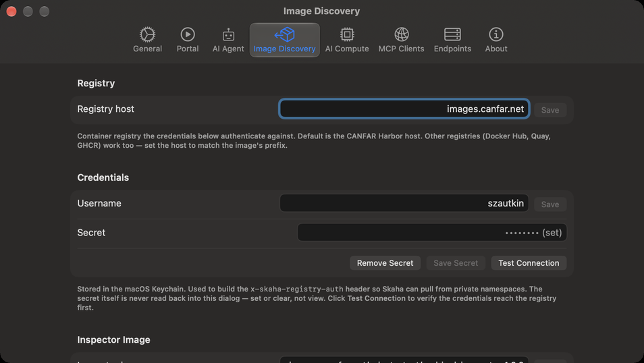The height and width of the screenshot is (363, 644).
Task: Switch to the MCP Clients tab label
Action: [401, 49]
